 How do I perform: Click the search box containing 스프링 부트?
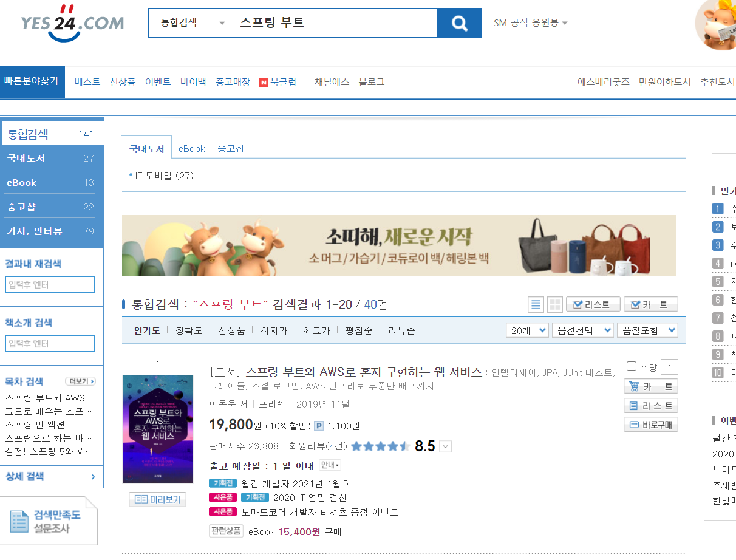334,23
